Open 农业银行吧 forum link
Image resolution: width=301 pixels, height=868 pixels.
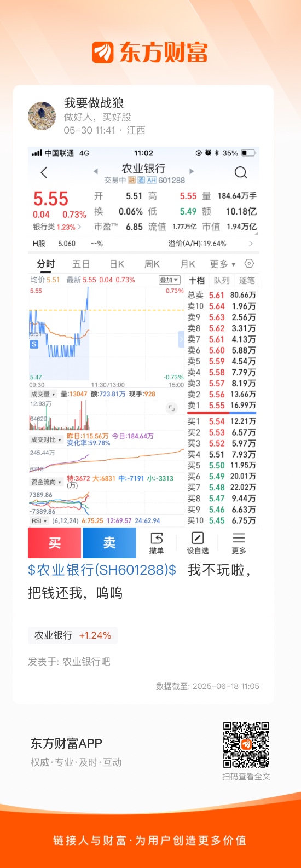coord(86,662)
